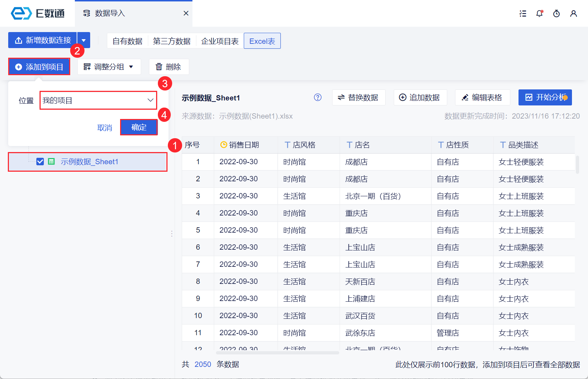Click 新增数据连接 button
Screen dimensions: 588x379
pos(42,40)
